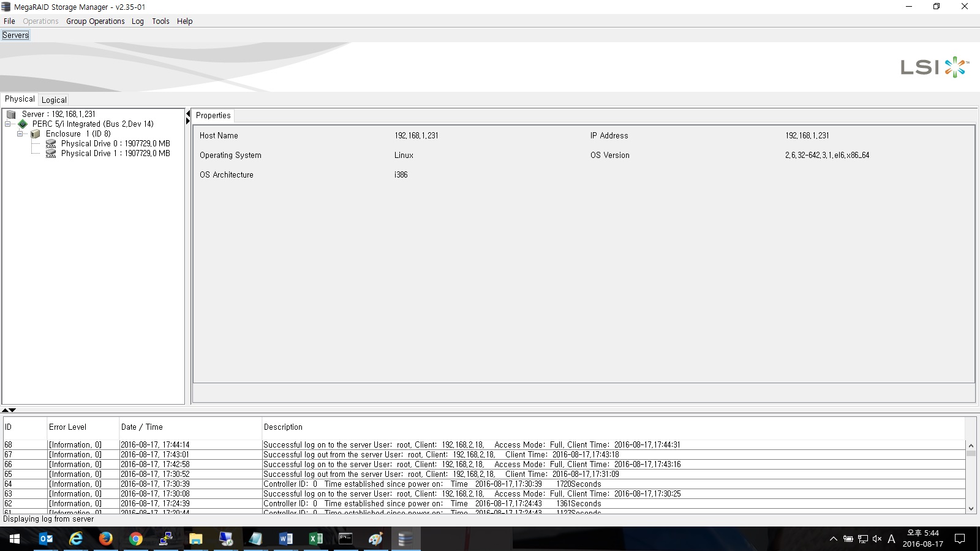Click the left arrow to collapse the tree pane
Viewport: 980px width, 551px height.
tap(188, 114)
